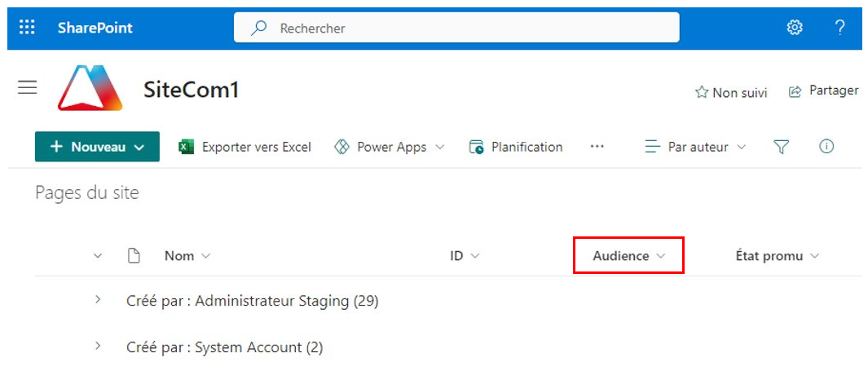The width and height of the screenshot is (868, 375).
Task: Click the file type column icon
Action: pos(134,255)
